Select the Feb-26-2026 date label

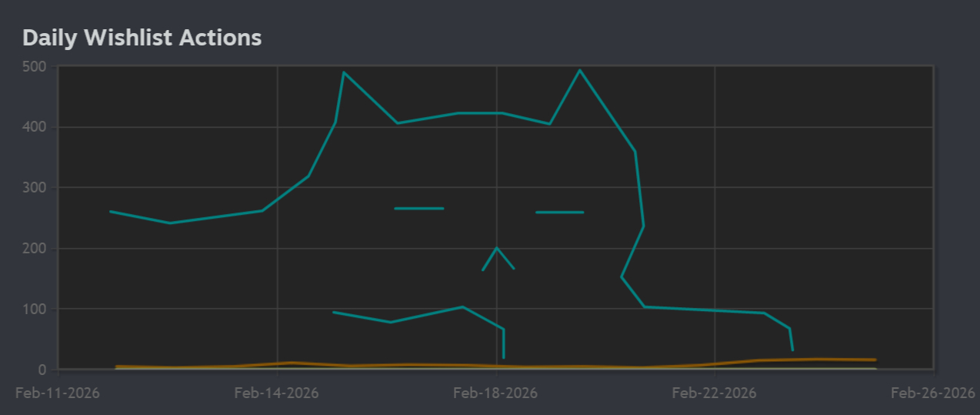point(932,393)
